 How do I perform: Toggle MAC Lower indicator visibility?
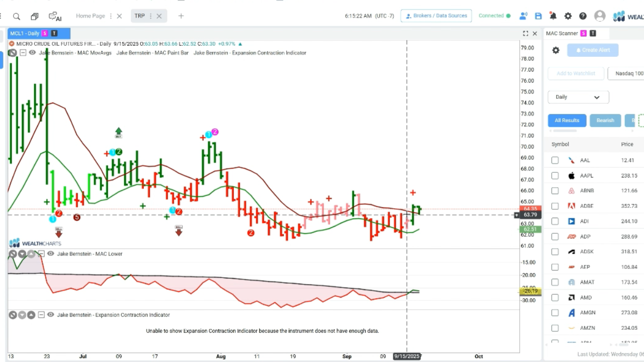(51, 254)
